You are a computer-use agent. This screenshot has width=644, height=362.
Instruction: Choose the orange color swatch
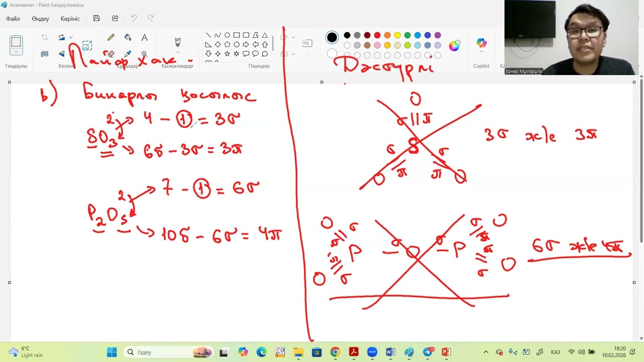point(387,35)
